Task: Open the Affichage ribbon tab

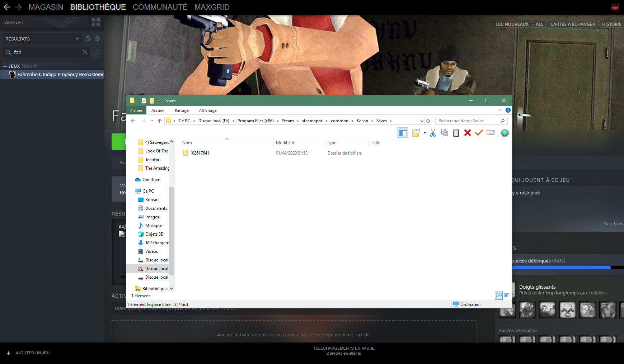Action: tap(208, 110)
